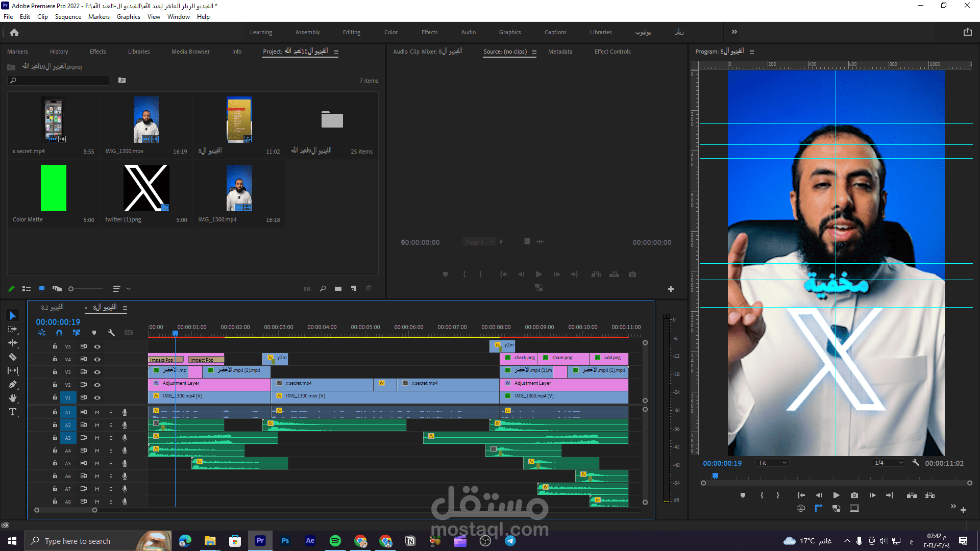Click the New Bin folder icon

tap(338, 289)
